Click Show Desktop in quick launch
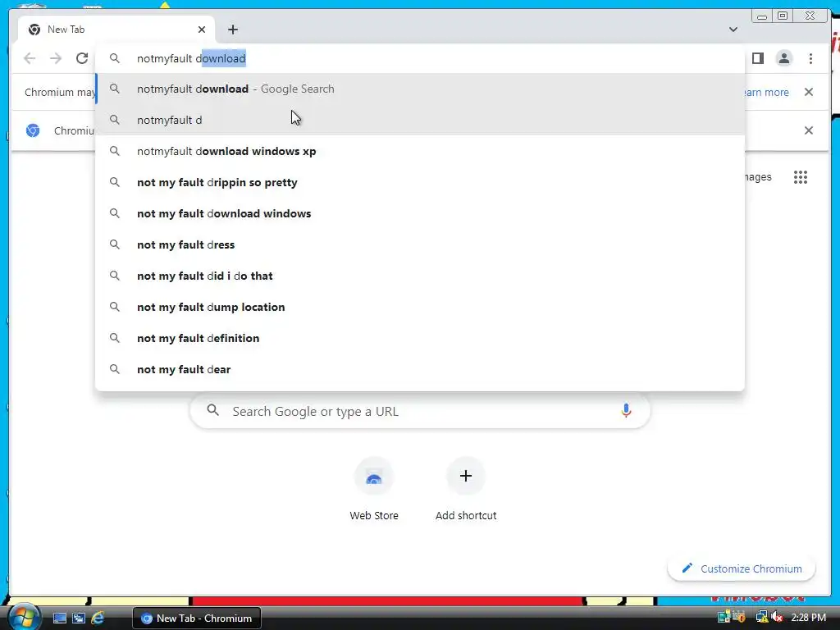This screenshot has height=630, width=840. point(59,619)
